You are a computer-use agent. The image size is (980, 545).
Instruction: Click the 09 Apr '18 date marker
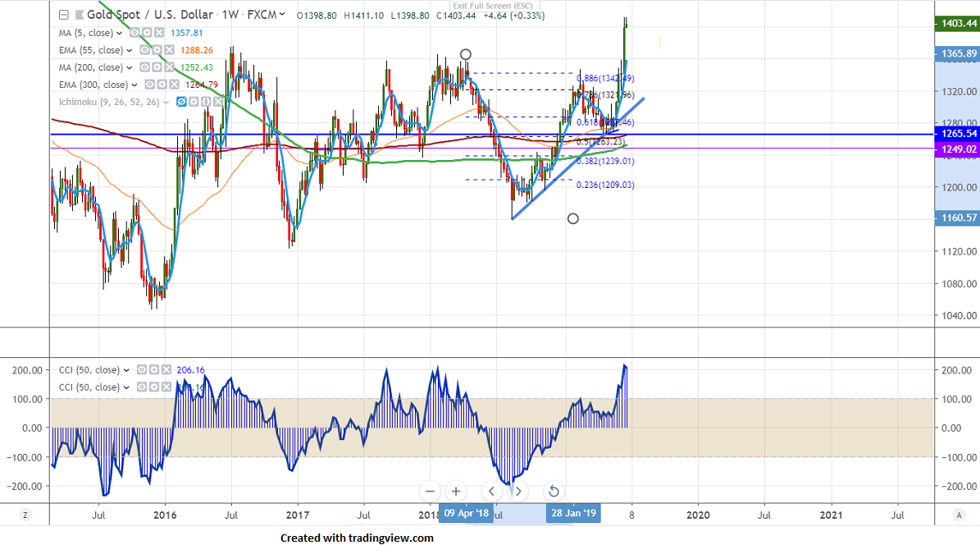tap(466, 515)
